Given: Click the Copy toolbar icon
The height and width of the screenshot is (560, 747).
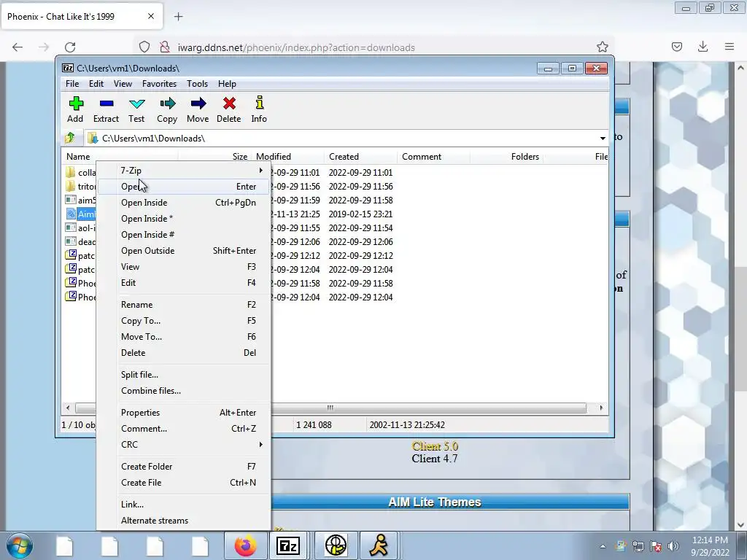Looking at the screenshot, I should click(x=167, y=109).
